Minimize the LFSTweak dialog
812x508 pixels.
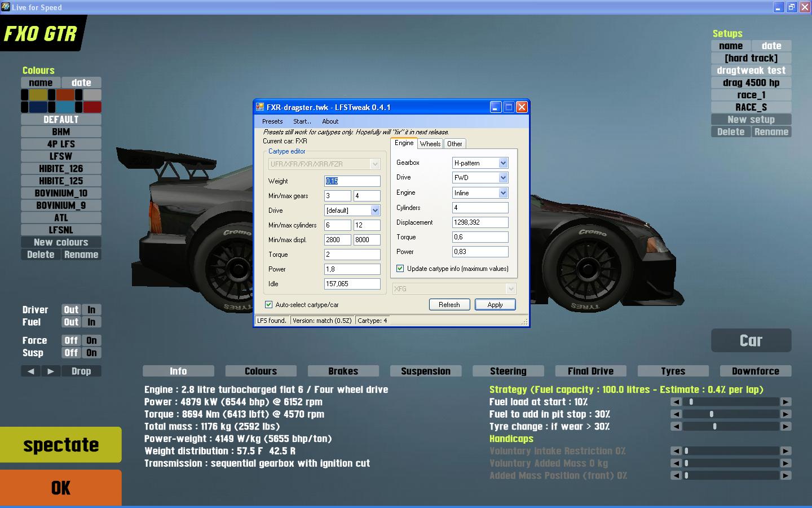[x=496, y=107]
